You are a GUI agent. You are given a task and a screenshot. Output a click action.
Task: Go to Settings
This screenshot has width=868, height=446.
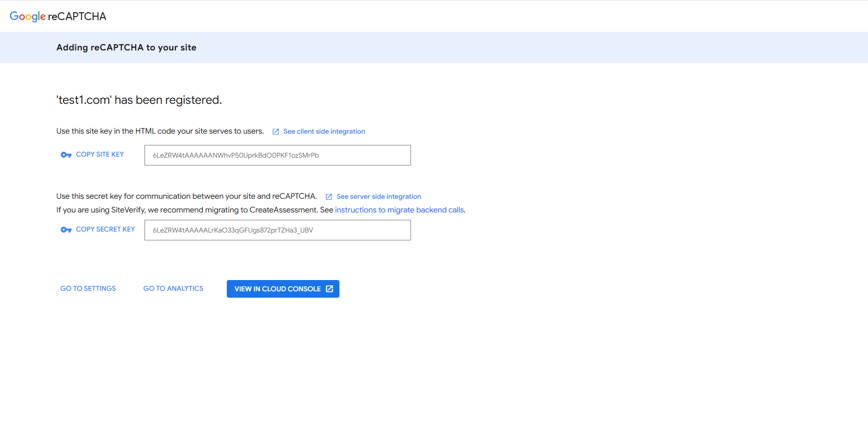coord(88,288)
